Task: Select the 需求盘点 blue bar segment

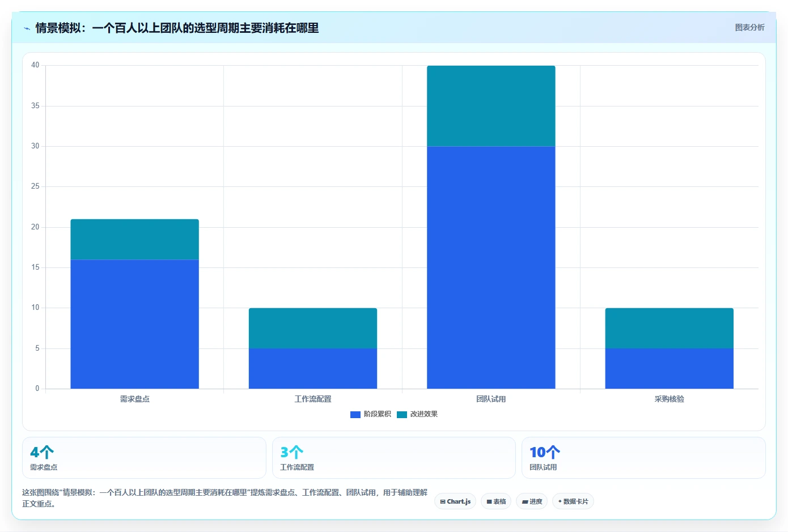Action: coord(134,324)
